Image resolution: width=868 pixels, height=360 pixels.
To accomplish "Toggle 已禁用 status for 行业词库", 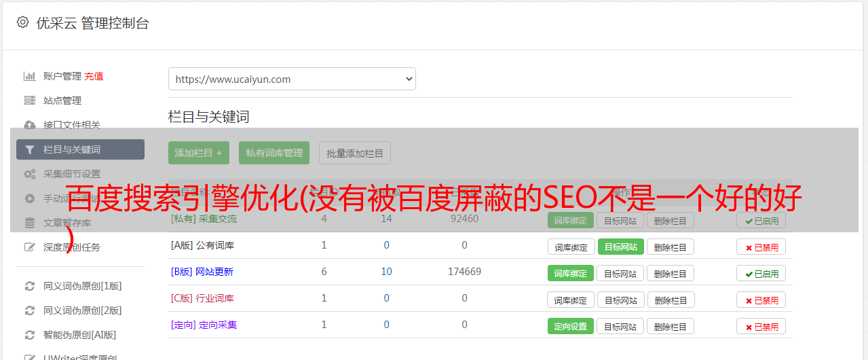I will (761, 300).
